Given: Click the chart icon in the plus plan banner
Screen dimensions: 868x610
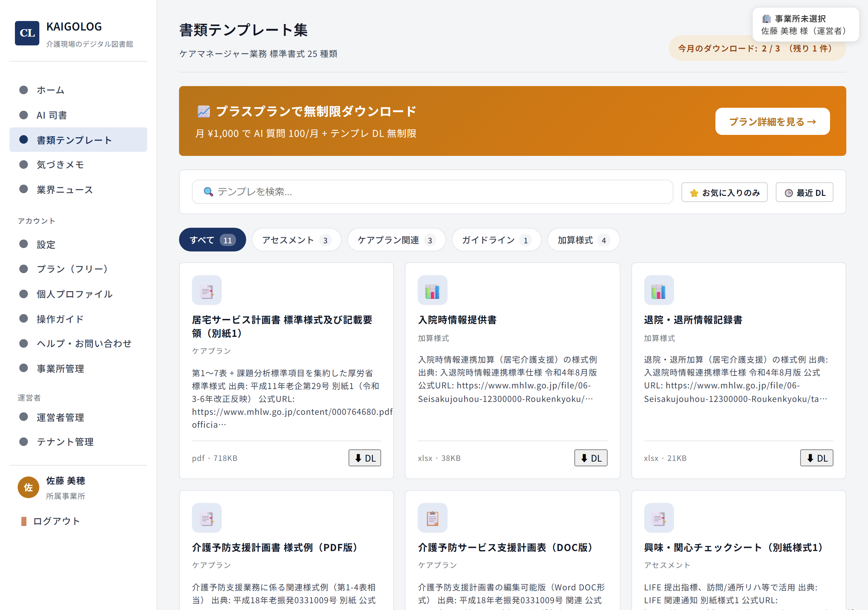Looking at the screenshot, I should [x=203, y=111].
